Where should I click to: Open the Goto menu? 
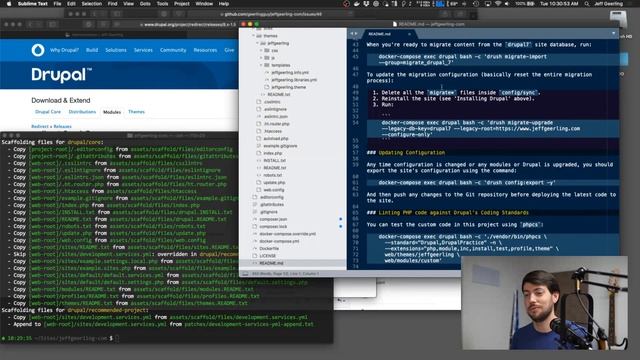145,4
